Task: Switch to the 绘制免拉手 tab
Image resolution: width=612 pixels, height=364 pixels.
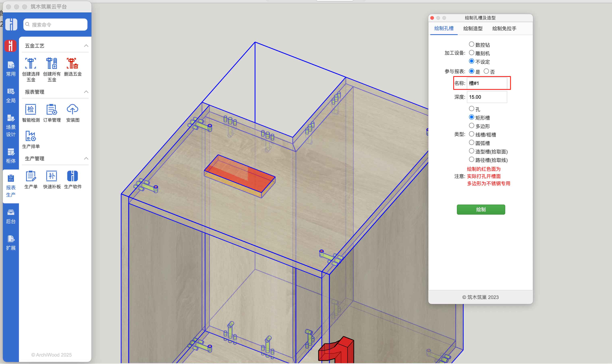Action: pos(504,28)
